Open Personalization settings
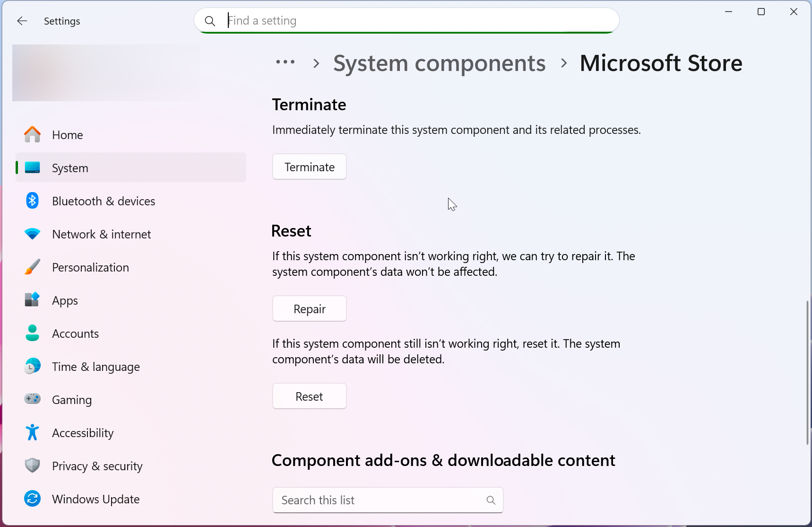This screenshot has height=527, width=812. click(131, 267)
